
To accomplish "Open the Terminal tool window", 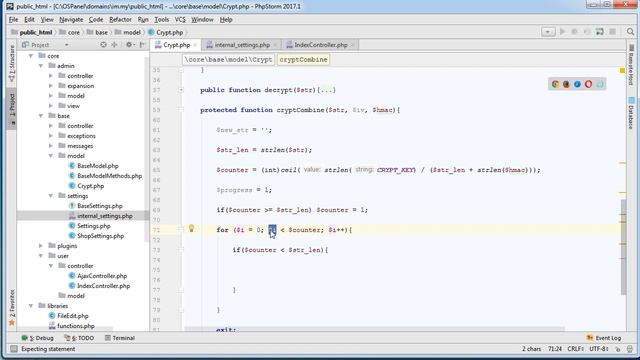I will (120, 338).
